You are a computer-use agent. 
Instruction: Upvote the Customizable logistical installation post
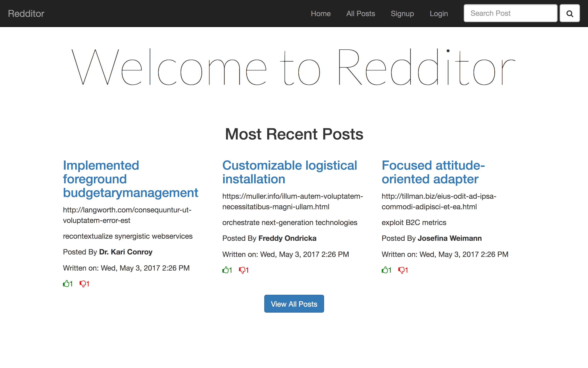[225, 270]
